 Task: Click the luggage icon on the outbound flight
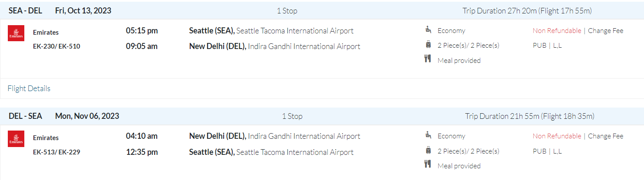(428, 44)
